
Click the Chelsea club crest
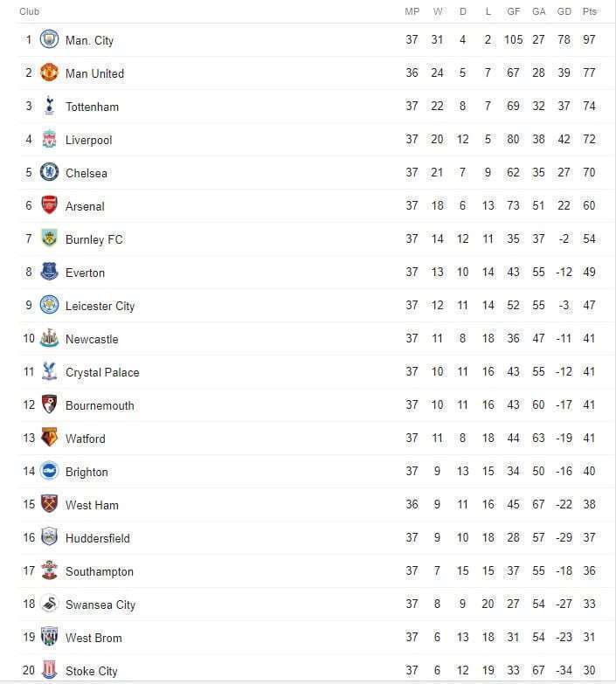click(49, 172)
